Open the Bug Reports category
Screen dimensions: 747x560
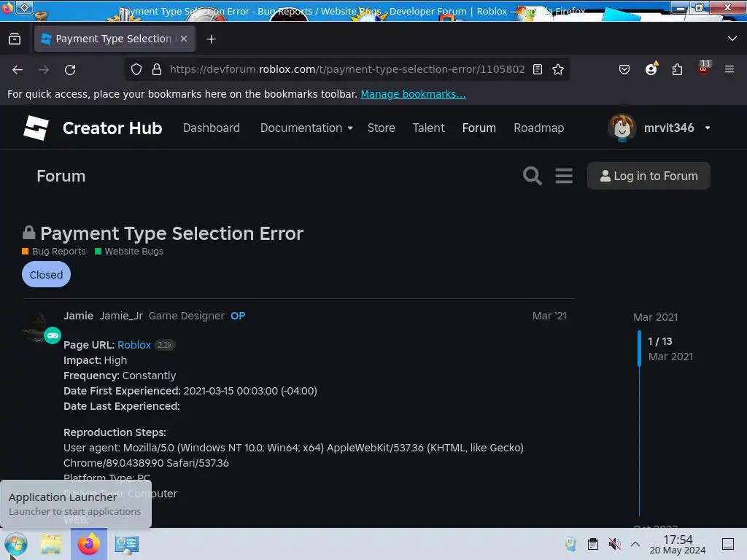click(54, 252)
